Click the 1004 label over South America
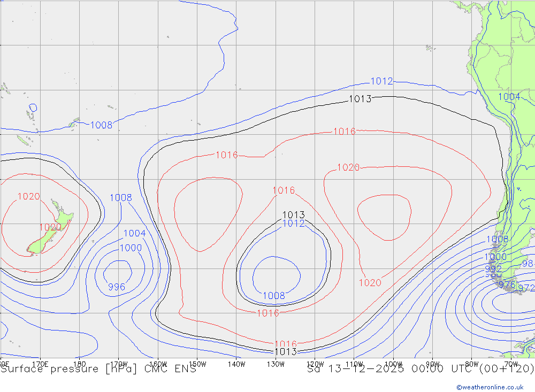Viewport: 535px width, 392px height. point(509,97)
